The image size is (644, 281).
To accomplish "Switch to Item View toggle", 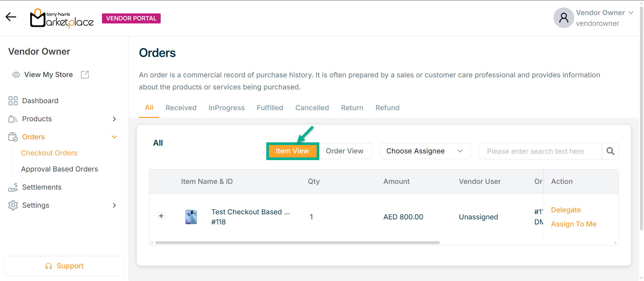I will pyautogui.click(x=292, y=151).
